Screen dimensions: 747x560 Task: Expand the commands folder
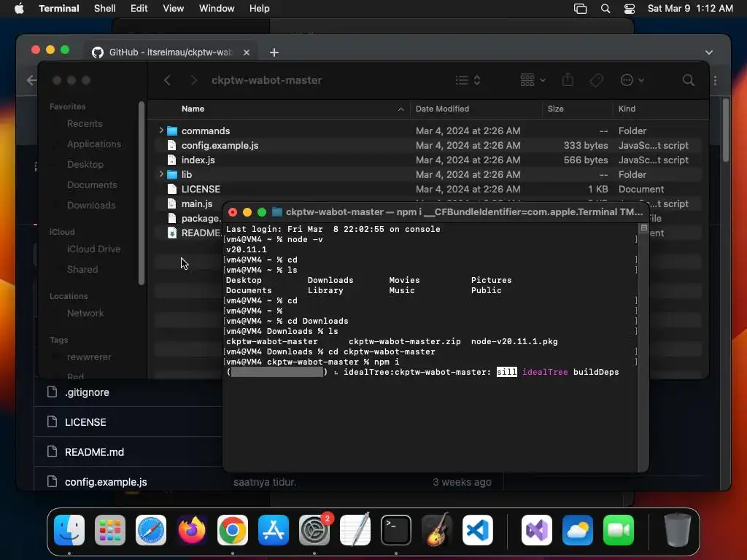pyautogui.click(x=161, y=131)
